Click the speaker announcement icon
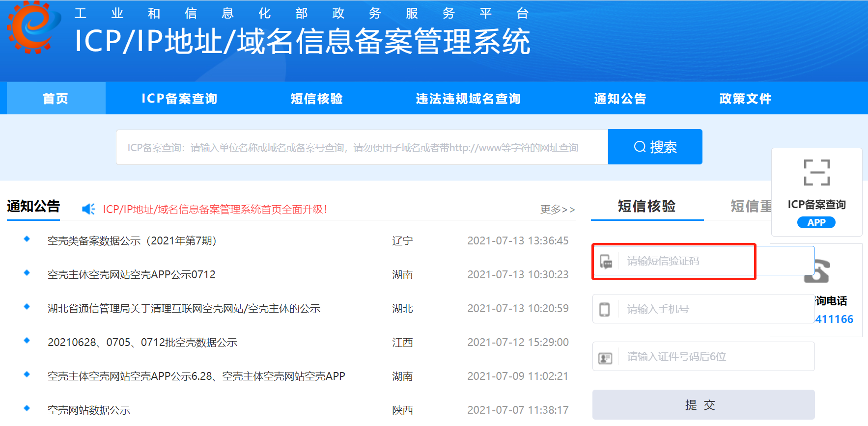 pos(88,209)
